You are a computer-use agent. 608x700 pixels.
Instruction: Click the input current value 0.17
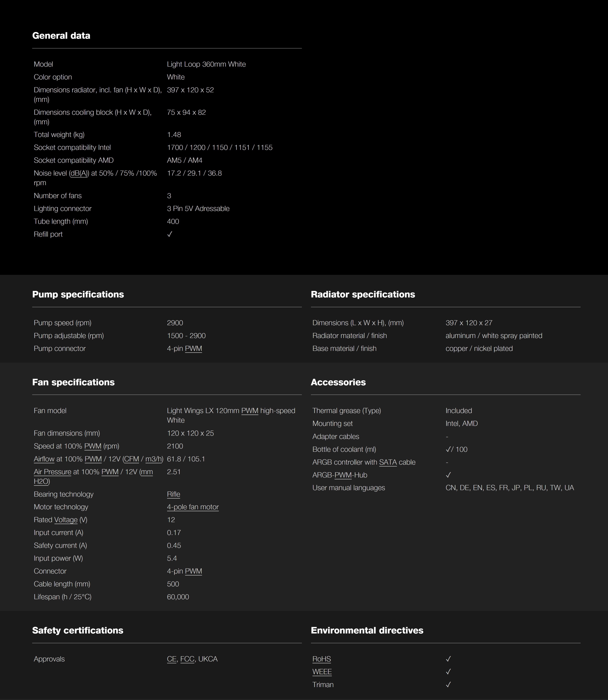click(174, 533)
